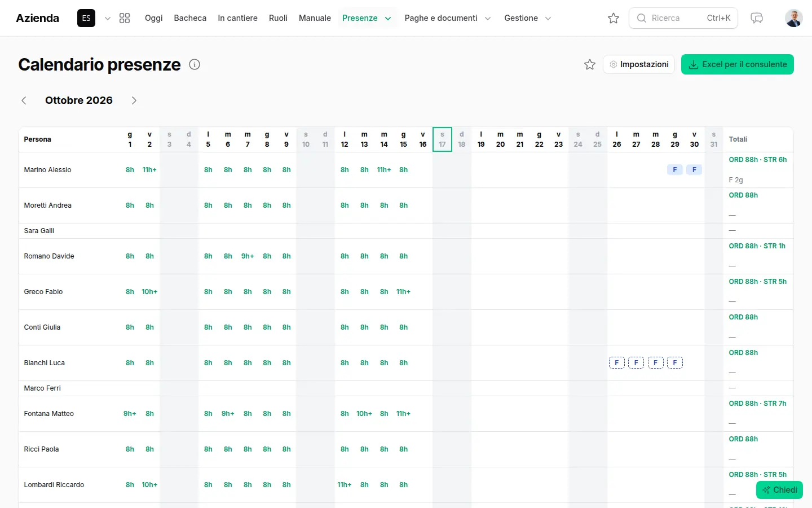Open the Bacheca tab
Viewport: 812px width, 508px height.
pyautogui.click(x=190, y=18)
